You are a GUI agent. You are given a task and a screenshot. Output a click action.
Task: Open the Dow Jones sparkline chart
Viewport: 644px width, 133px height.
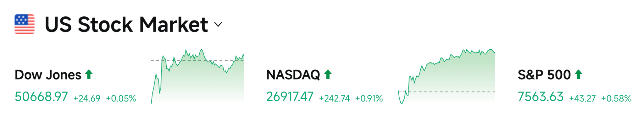click(197, 76)
